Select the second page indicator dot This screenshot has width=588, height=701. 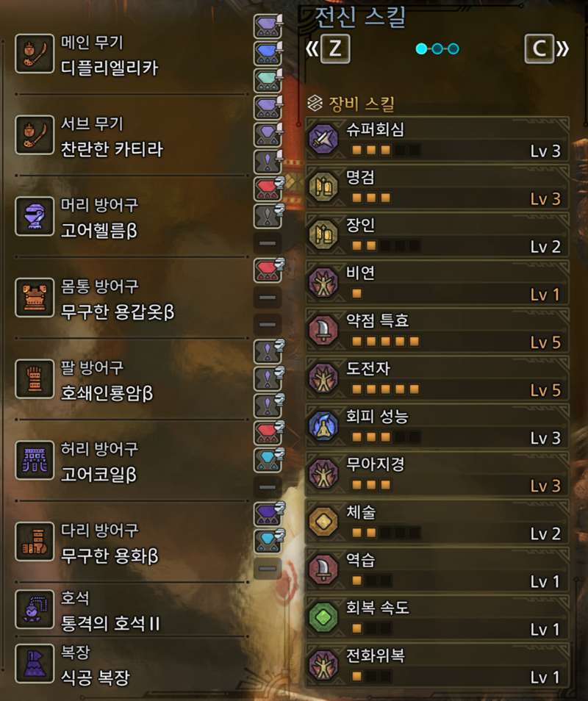pos(437,48)
